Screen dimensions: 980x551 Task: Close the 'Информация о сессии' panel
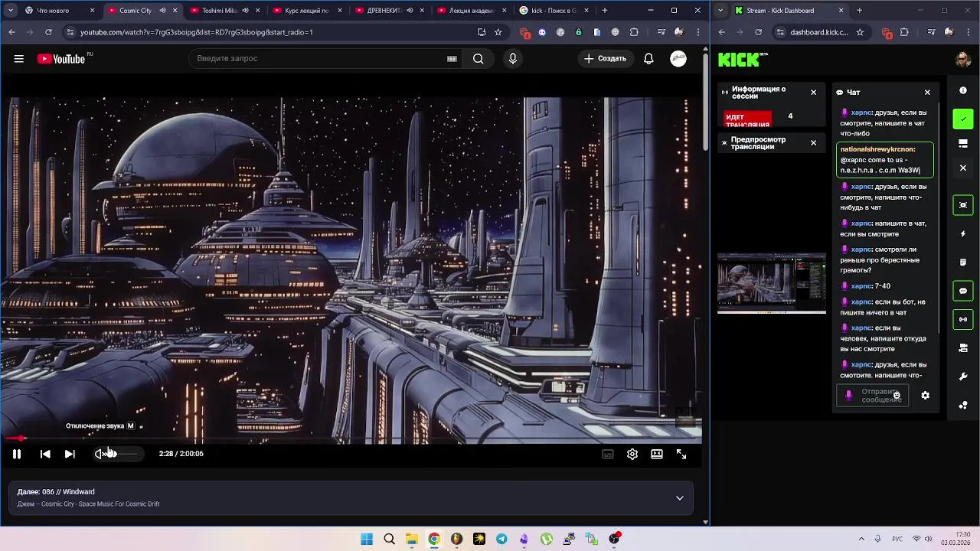pyautogui.click(x=813, y=92)
